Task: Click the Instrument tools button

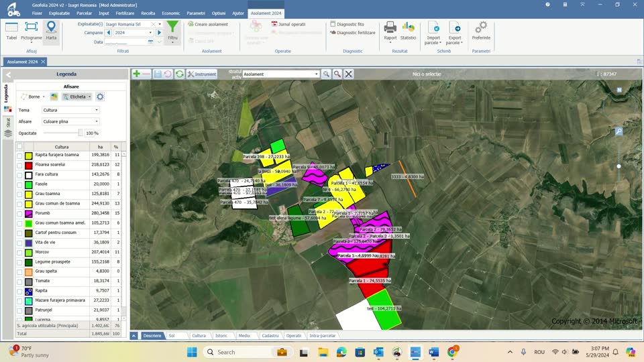Action: click(x=202, y=74)
